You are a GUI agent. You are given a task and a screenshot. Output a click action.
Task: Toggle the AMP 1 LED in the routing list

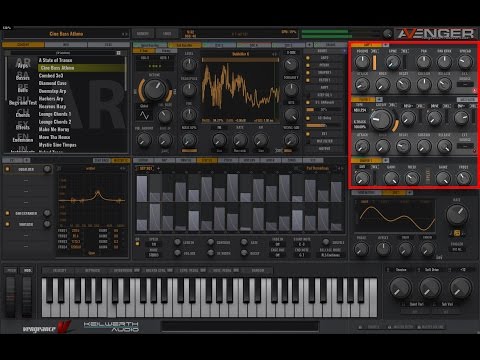click(308, 58)
